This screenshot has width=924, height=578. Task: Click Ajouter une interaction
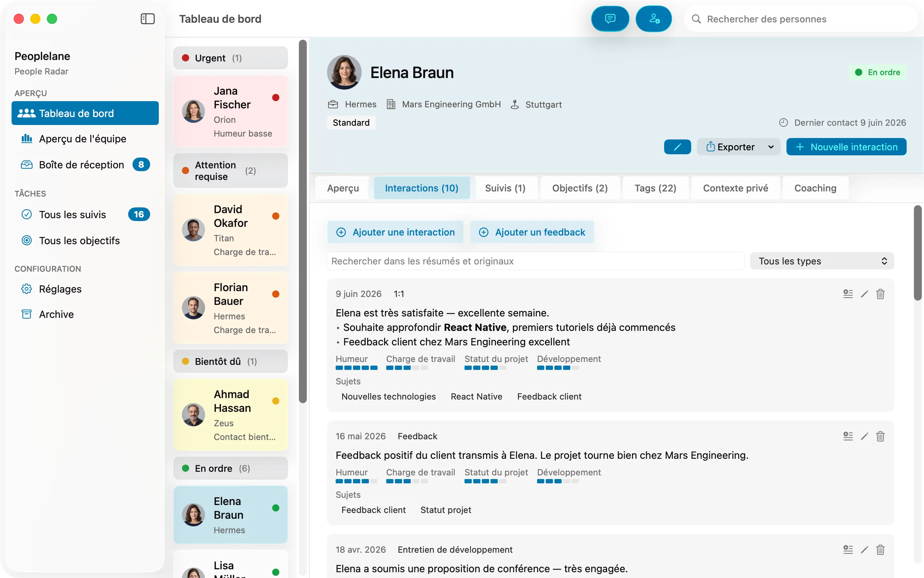coord(395,232)
